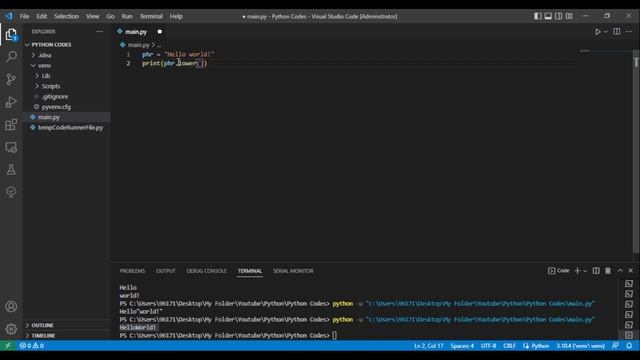Select Python interpreter 3.10.4 venv
640x360 pixels.
[x=580, y=346]
